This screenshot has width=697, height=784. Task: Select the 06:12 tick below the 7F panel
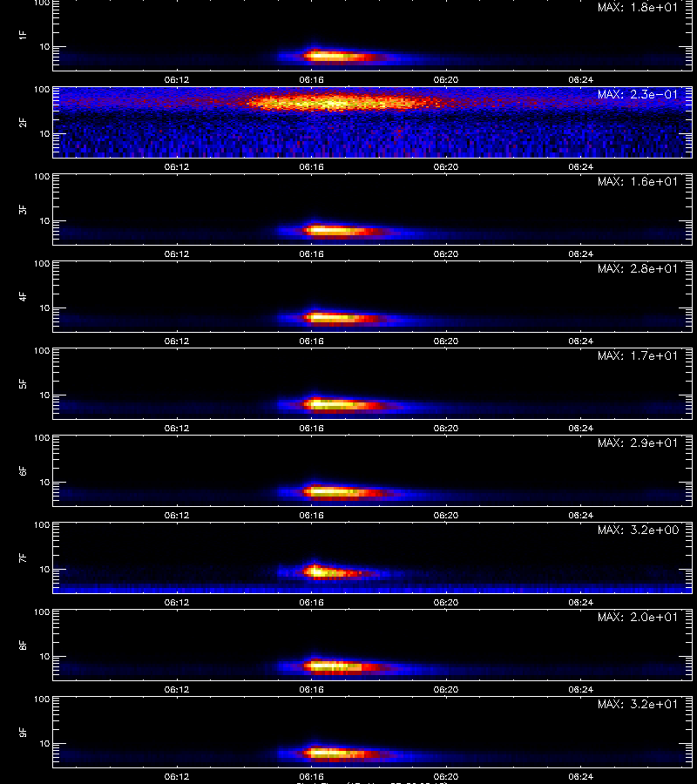pyautogui.click(x=177, y=602)
